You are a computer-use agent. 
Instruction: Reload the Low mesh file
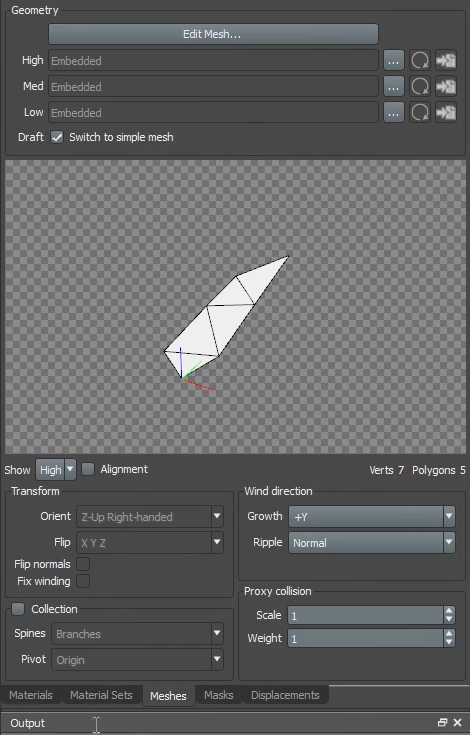tap(420, 112)
